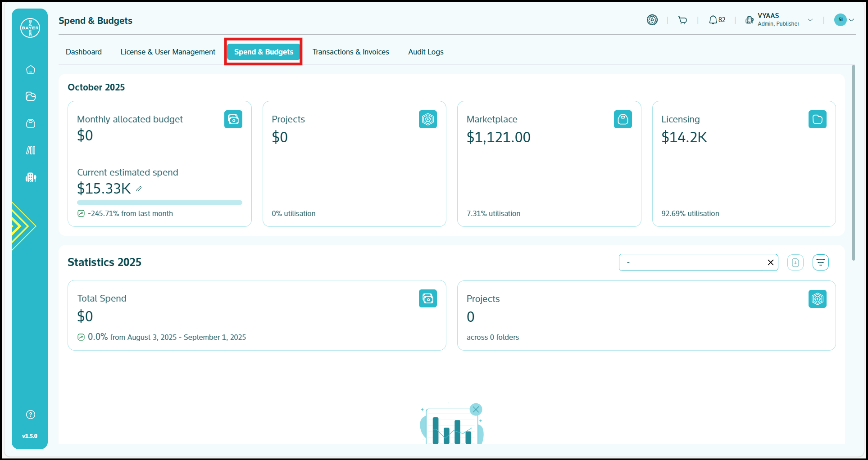Expand the SI user profile menu
The height and width of the screenshot is (460, 868).
click(x=844, y=20)
